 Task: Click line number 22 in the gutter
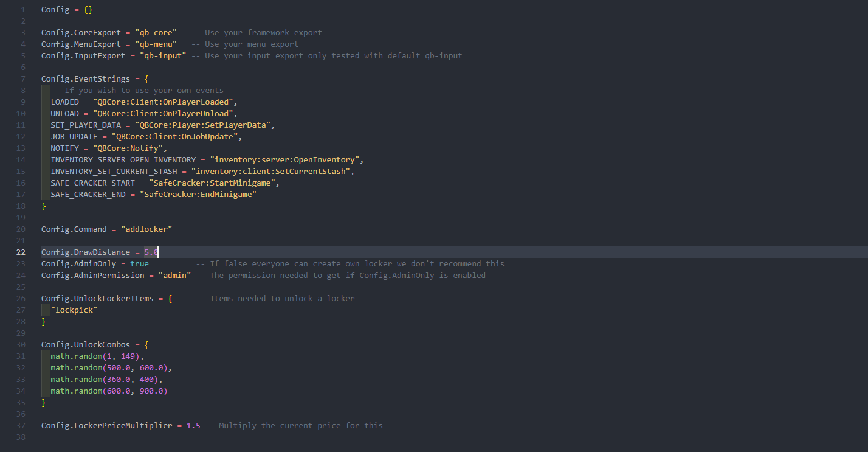21,252
